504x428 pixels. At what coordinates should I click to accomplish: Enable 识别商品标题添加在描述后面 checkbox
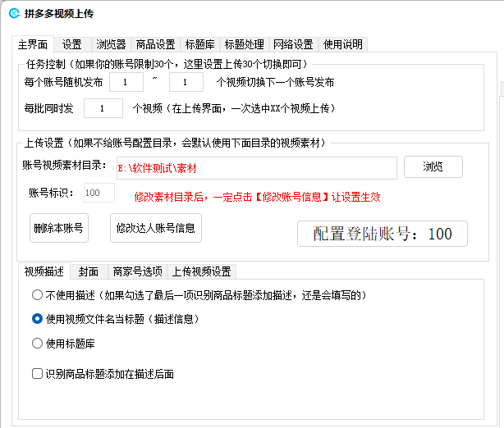(103, 374)
